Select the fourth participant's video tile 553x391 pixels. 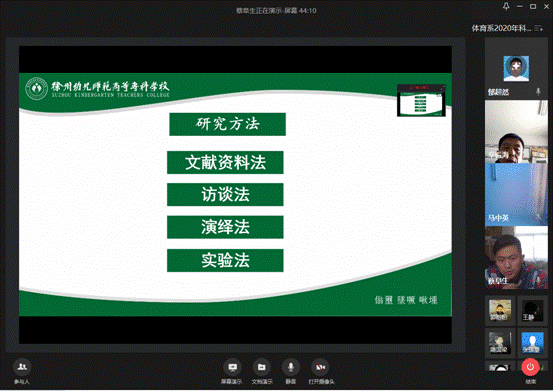click(516, 257)
